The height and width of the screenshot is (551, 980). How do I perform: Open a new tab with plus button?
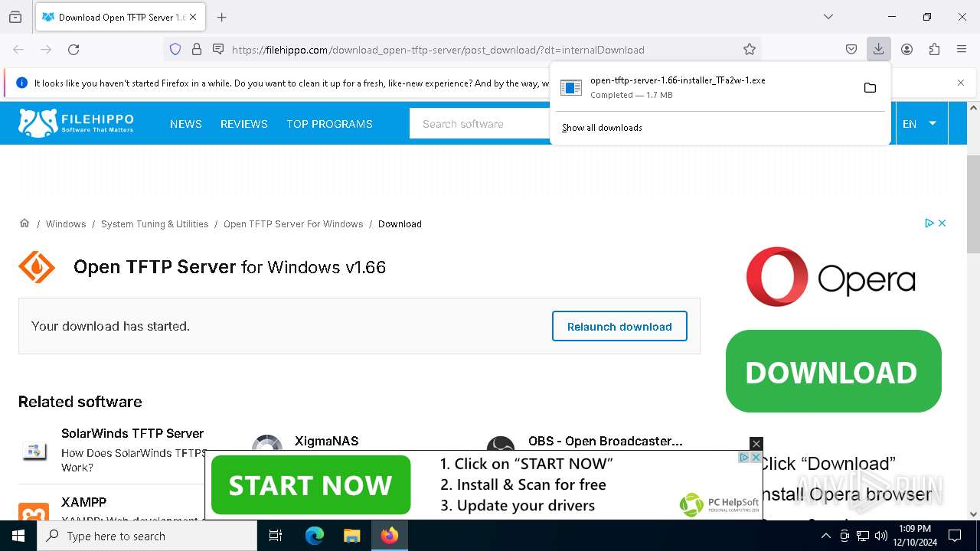[x=221, y=17]
